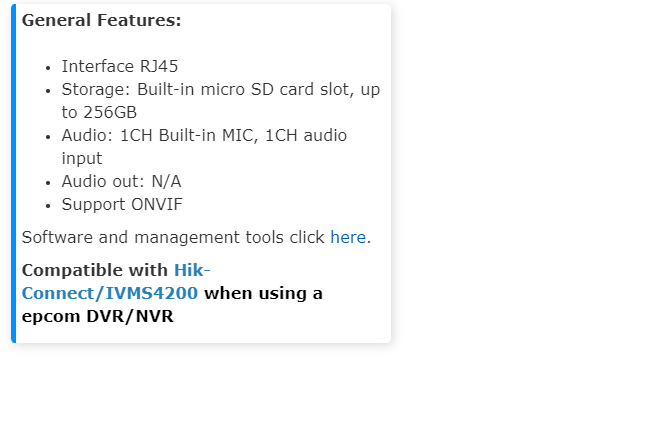Viewport: 668px width, 447px height.
Task: Click the "when using a" bold text
Action: click(263, 293)
